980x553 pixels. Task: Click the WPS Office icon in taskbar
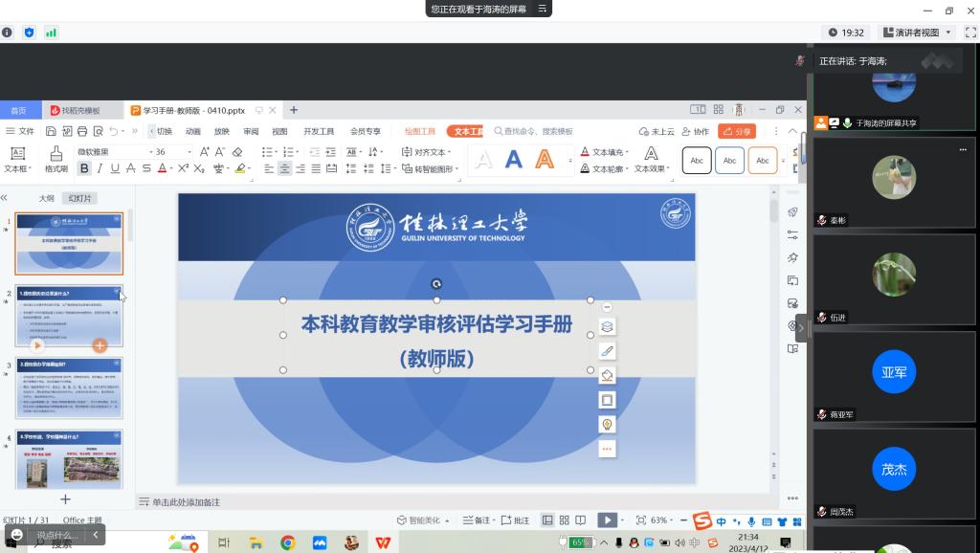tap(383, 542)
